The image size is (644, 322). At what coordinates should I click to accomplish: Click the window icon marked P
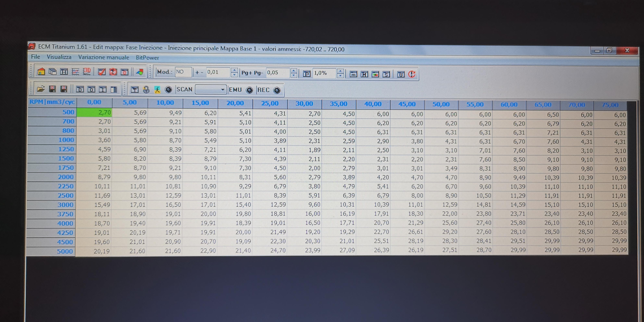[307, 74]
